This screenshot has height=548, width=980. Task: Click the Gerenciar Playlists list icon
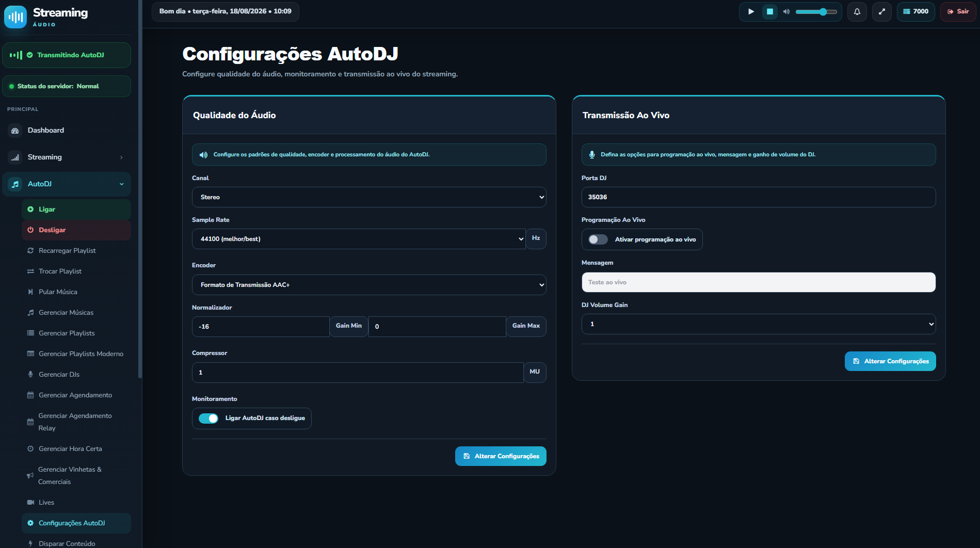30,333
